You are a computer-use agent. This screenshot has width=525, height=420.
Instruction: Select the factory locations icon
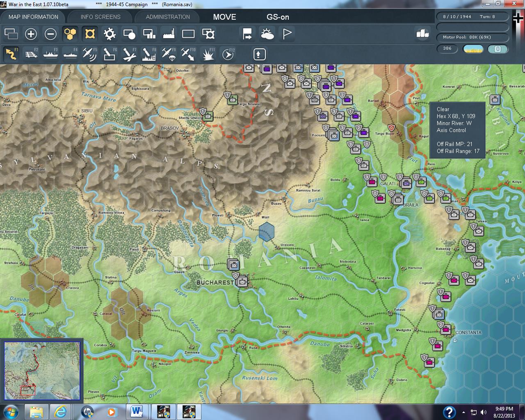pos(169,34)
